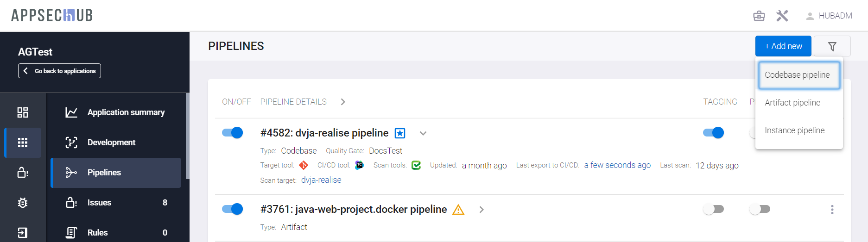Viewport: 868px width, 242px height.
Task: Click Go back to applications button
Action: click(59, 71)
